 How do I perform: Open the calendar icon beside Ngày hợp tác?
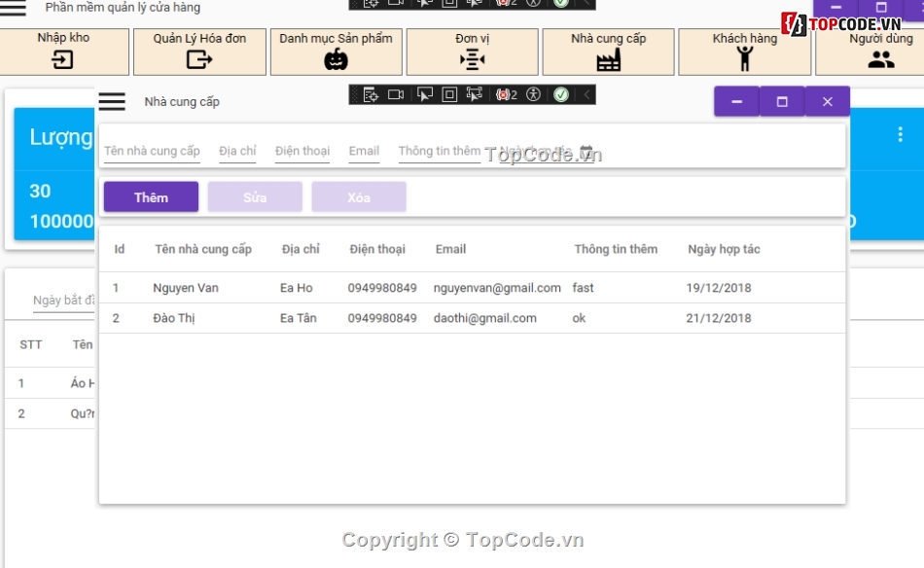586,151
